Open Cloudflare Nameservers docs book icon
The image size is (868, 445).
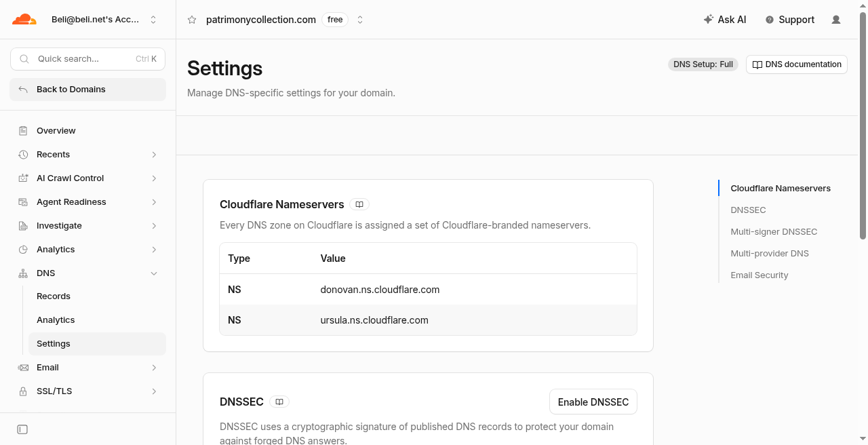[359, 204]
